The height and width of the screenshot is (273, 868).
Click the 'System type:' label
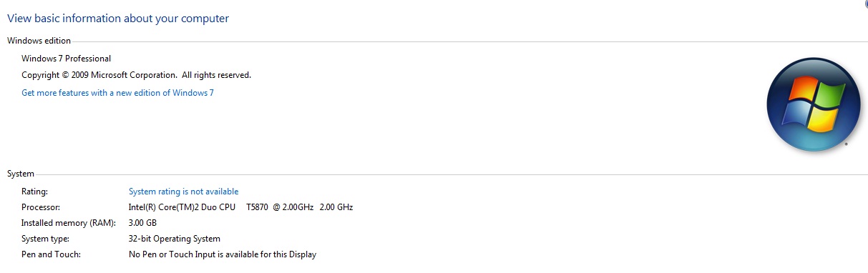(x=45, y=239)
